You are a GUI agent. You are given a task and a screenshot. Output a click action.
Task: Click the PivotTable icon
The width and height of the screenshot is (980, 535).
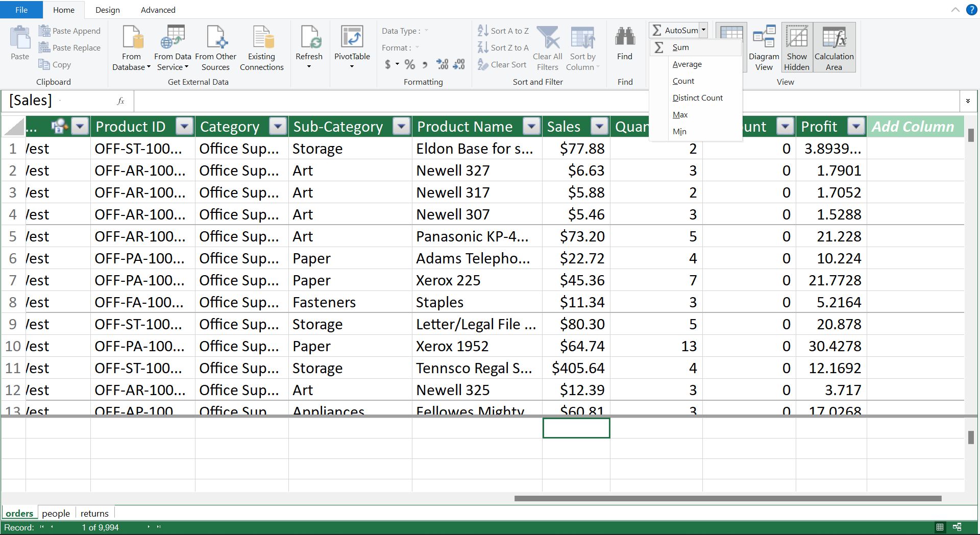tap(352, 38)
